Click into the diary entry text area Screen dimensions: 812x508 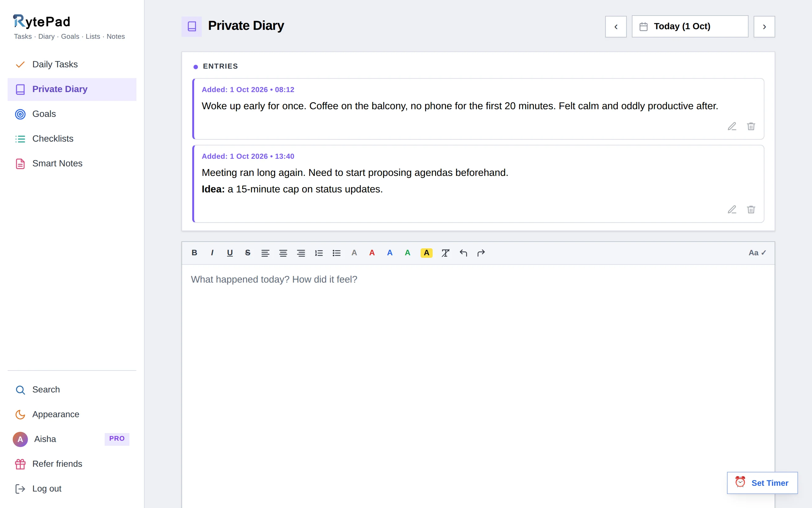[x=478, y=386]
